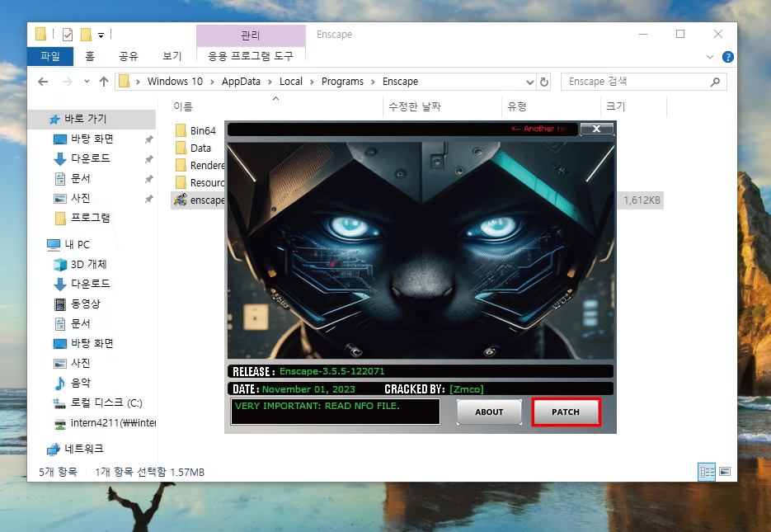Viewport: 771px width, 532px height.
Task: Open 음악 in navigation pane
Action: (80, 383)
